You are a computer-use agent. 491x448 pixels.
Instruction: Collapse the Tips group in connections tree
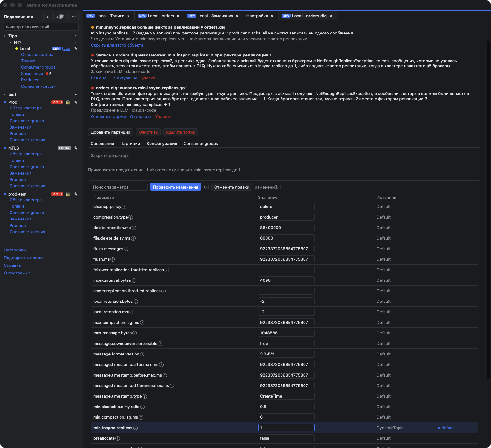tap(4, 36)
